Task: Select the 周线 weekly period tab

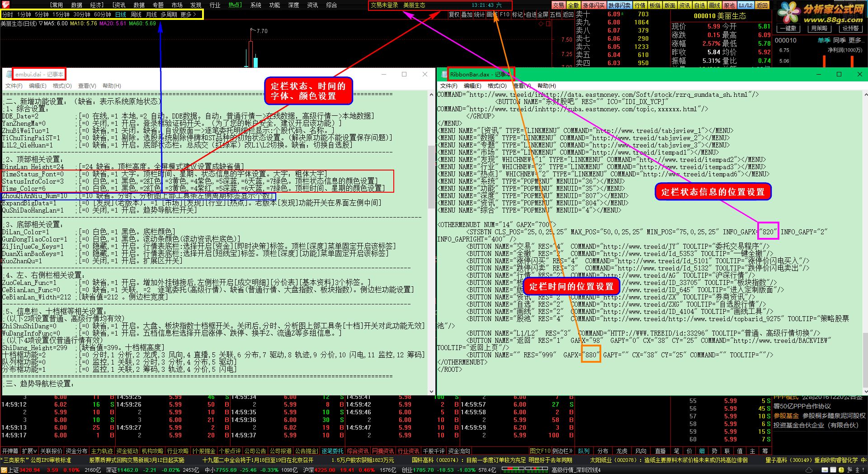Action: coord(136,14)
